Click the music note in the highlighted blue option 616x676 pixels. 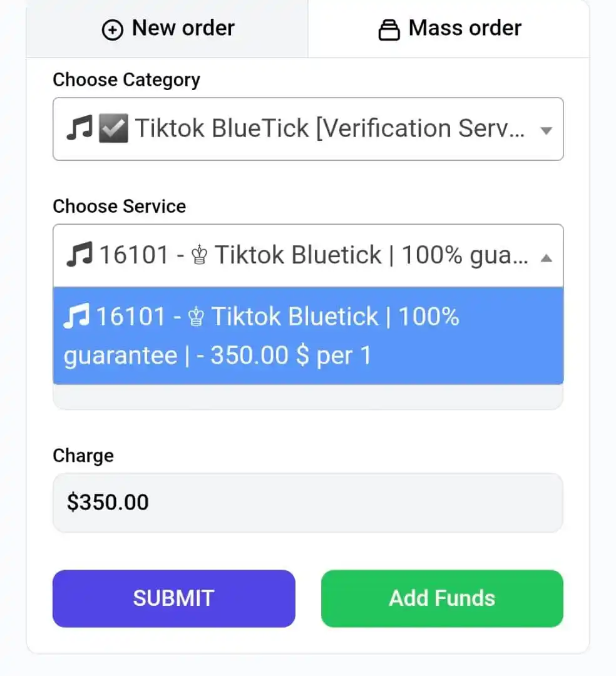pyautogui.click(x=77, y=316)
